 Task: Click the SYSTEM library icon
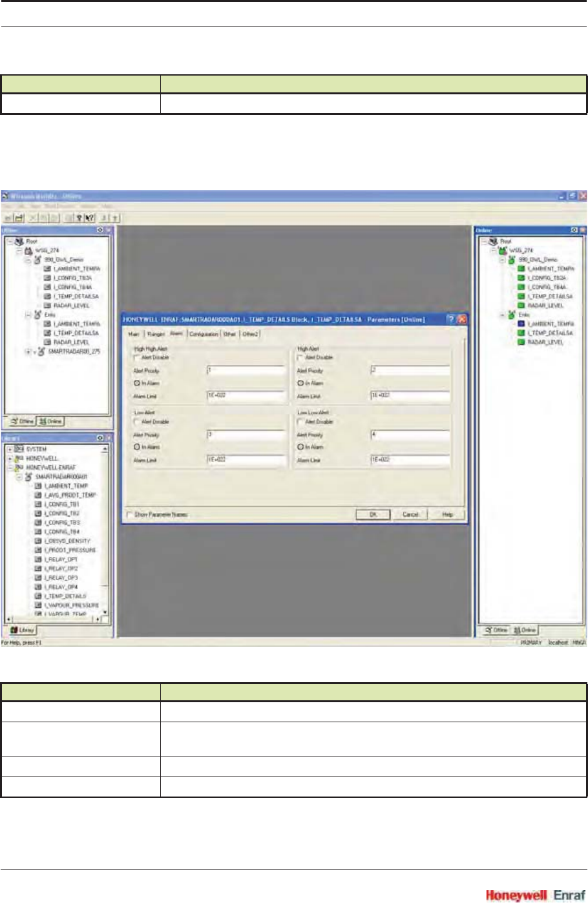pos(19,448)
